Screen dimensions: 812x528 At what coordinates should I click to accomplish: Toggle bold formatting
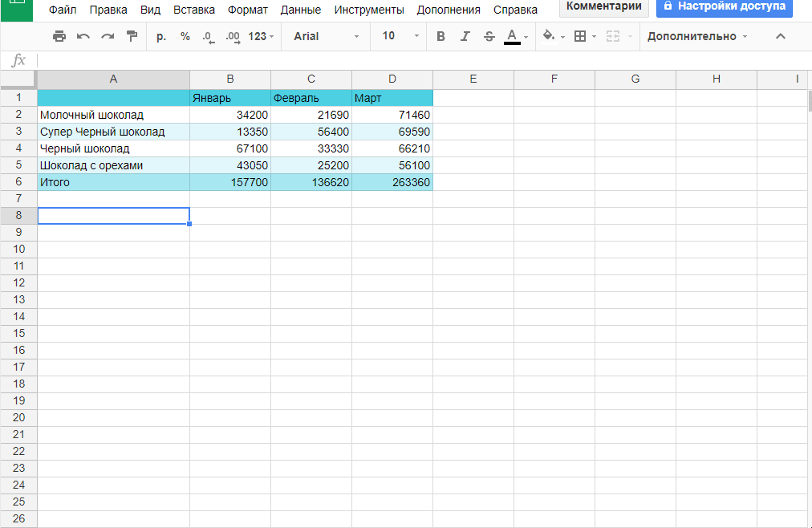pyautogui.click(x=441, y=36)
